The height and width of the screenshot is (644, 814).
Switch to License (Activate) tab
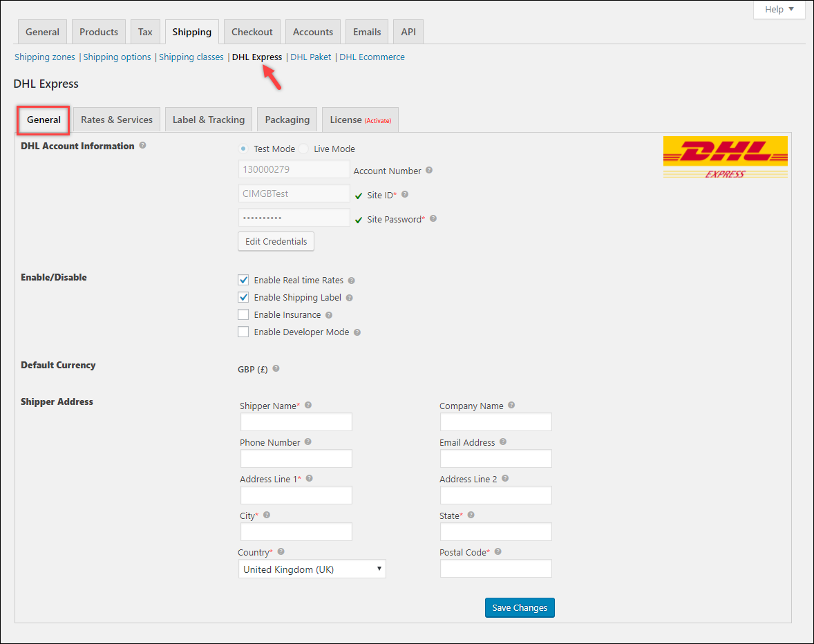point(360,120)
